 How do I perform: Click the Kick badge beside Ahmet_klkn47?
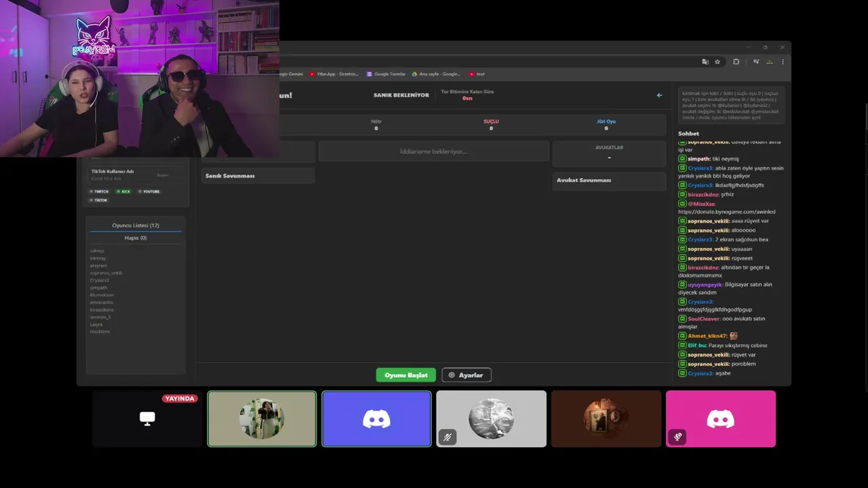[682, 335]
